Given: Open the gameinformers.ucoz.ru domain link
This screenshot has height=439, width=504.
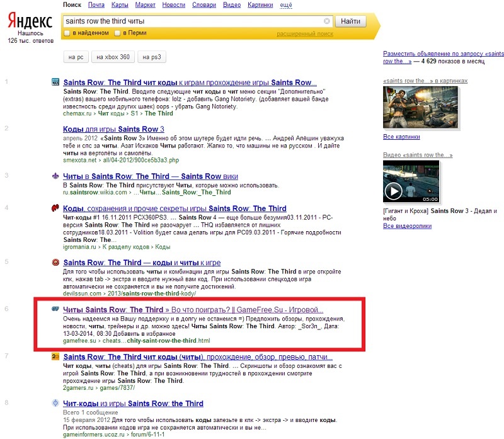Looking at the screenshot, I should coord(93,435).
